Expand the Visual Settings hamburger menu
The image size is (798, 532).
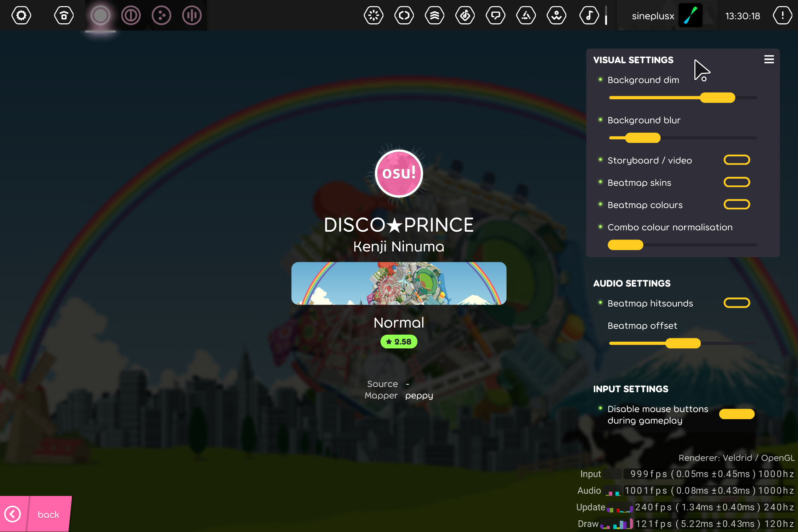tap(769, 59)
